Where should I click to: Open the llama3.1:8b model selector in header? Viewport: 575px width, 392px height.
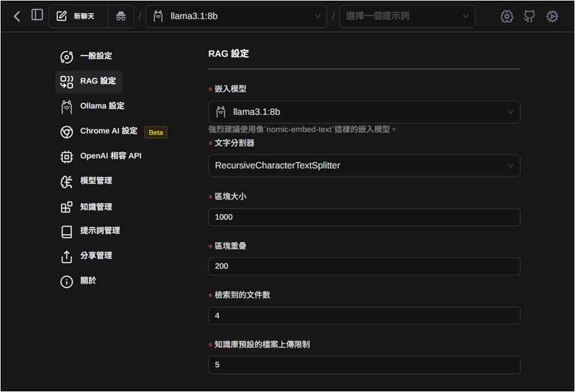(x=236, y=16)
